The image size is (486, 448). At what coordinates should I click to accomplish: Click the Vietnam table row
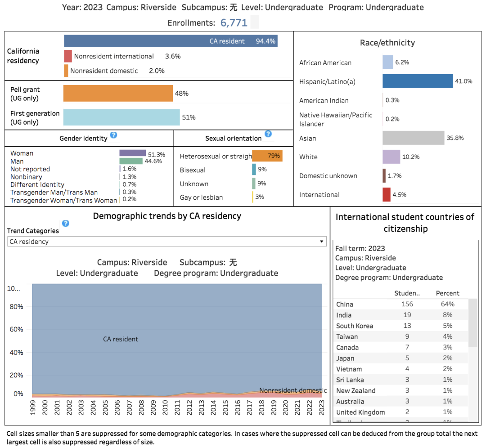401,369
